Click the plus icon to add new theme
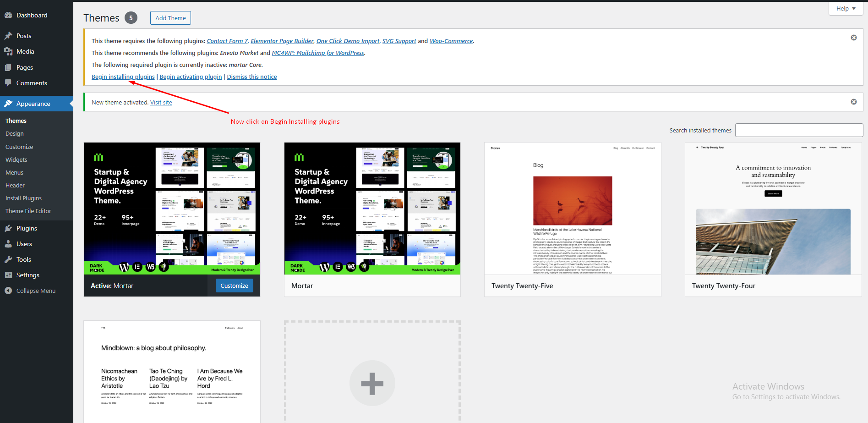 click(x=372, y=384)
